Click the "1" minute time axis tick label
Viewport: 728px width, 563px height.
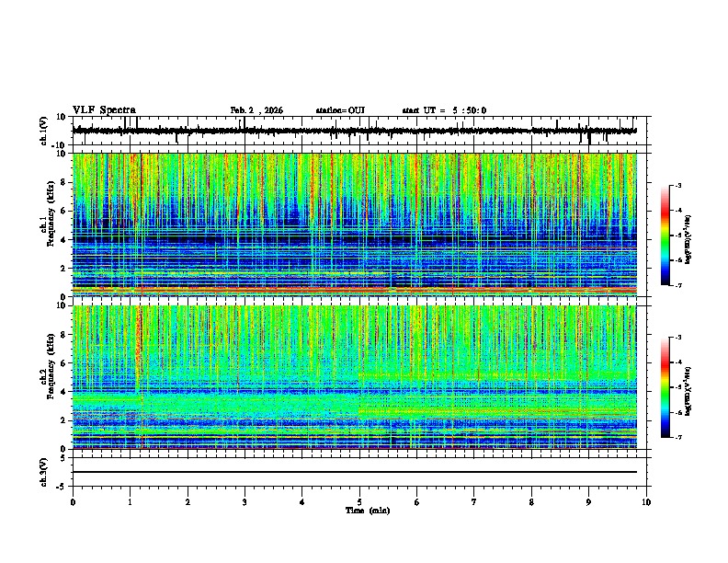pyautogui.click(x=130, y=502)
